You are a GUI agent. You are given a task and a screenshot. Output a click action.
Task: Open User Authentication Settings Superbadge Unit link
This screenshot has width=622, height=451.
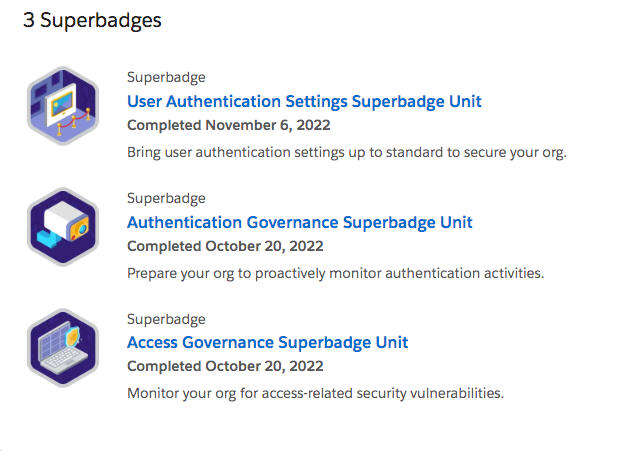pyautogui.click(x=304, y=101)
